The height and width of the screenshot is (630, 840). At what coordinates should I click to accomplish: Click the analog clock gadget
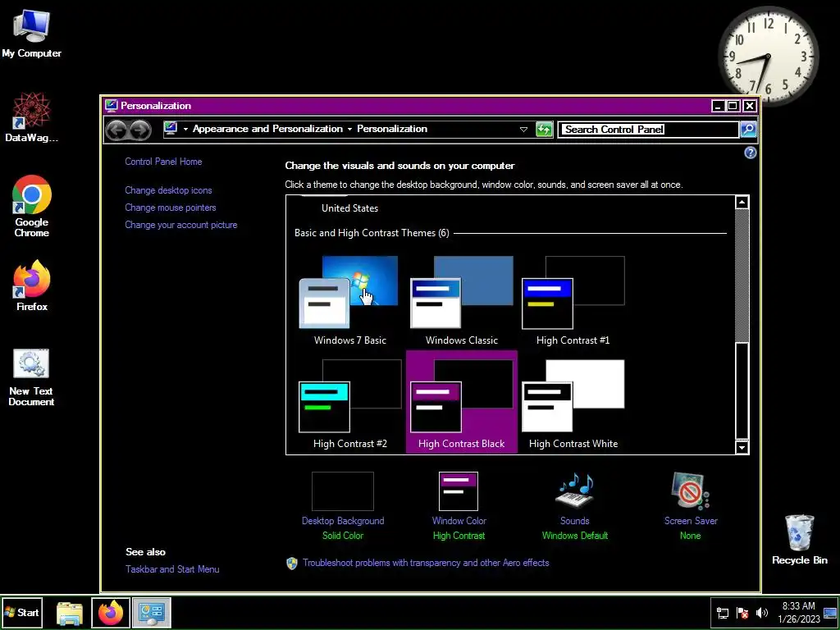coord(768,57)
